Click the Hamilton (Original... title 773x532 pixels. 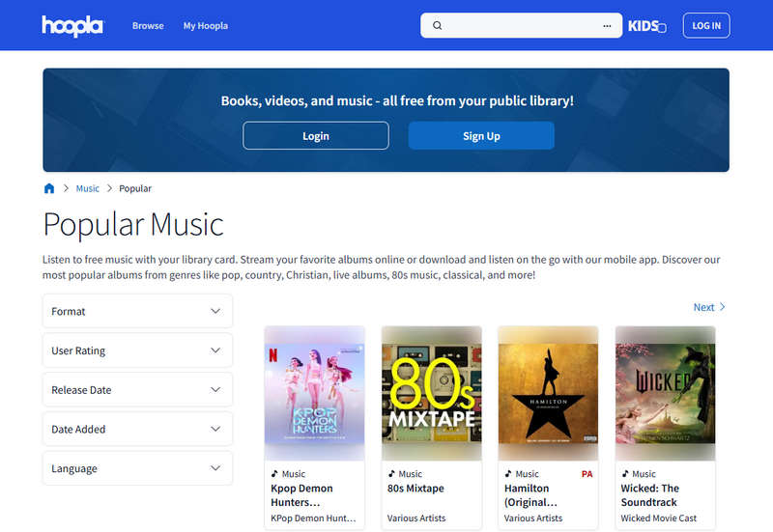pos(530,495)
